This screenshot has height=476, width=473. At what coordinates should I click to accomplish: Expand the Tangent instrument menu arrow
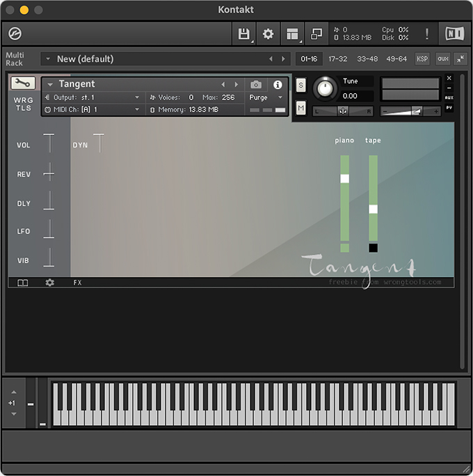pyautogui.click(x=50, y=84)
